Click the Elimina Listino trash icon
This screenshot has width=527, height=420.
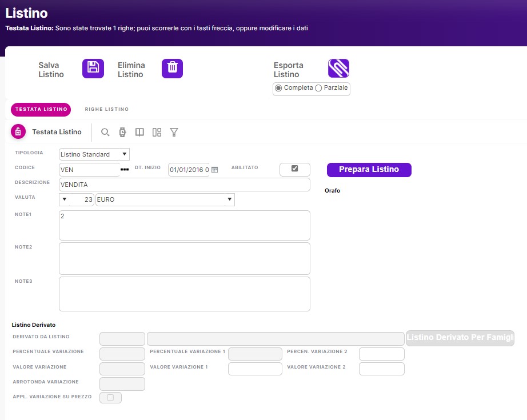[172, 69]
